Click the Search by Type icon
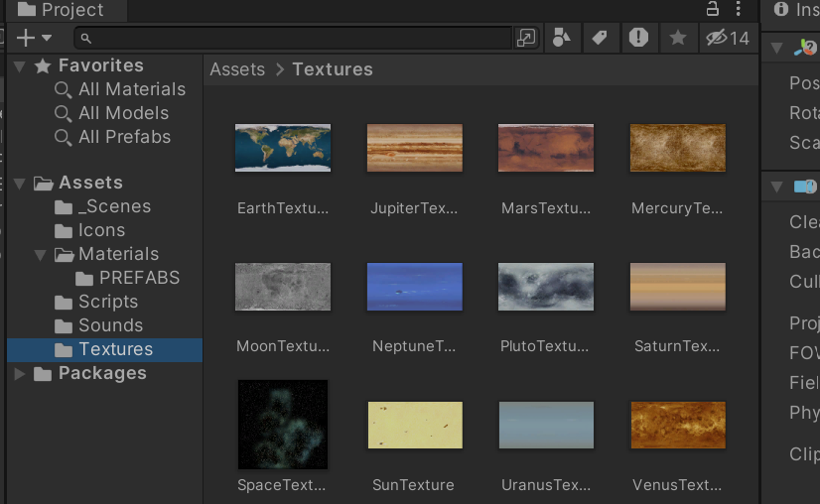The image size is (820, 504). click(562, 38)
